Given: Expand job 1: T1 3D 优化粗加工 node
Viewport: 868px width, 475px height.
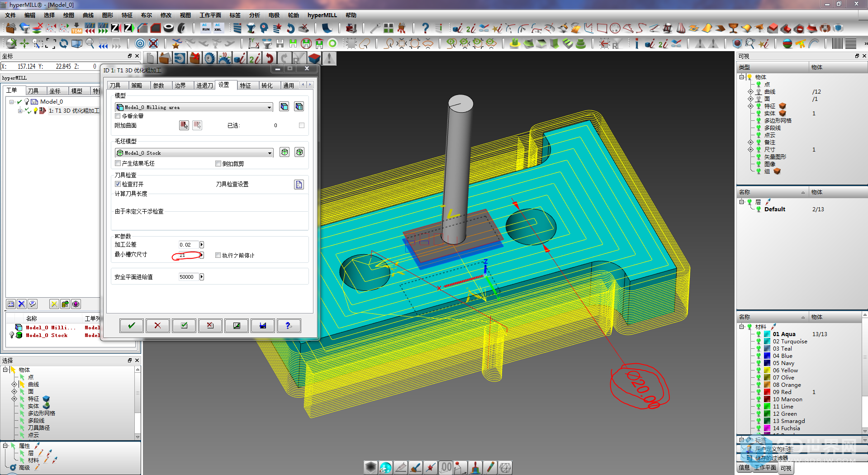Looking at the screenshot, I should (19, 111).
